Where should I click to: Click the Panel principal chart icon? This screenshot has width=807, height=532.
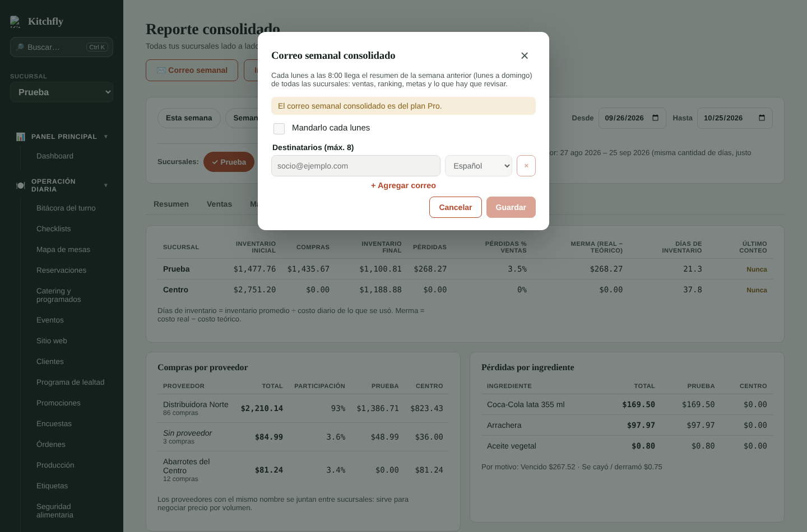(21, 137)
